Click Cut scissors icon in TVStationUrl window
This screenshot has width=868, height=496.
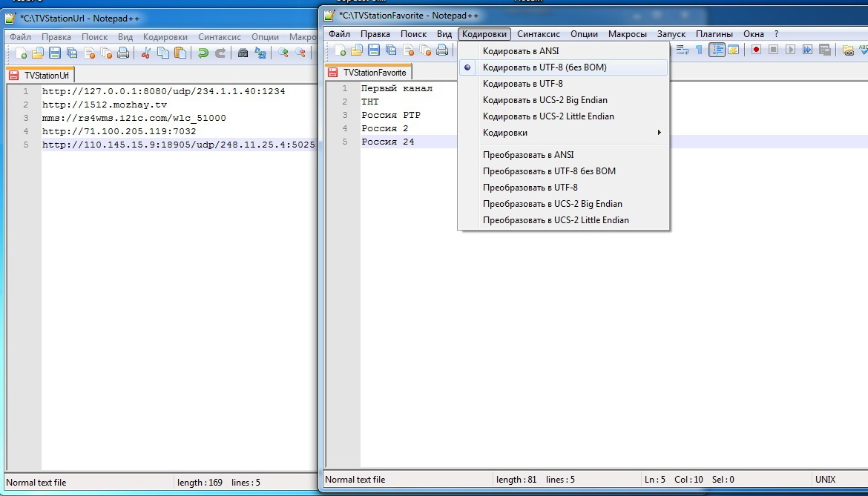coord(146,53)
